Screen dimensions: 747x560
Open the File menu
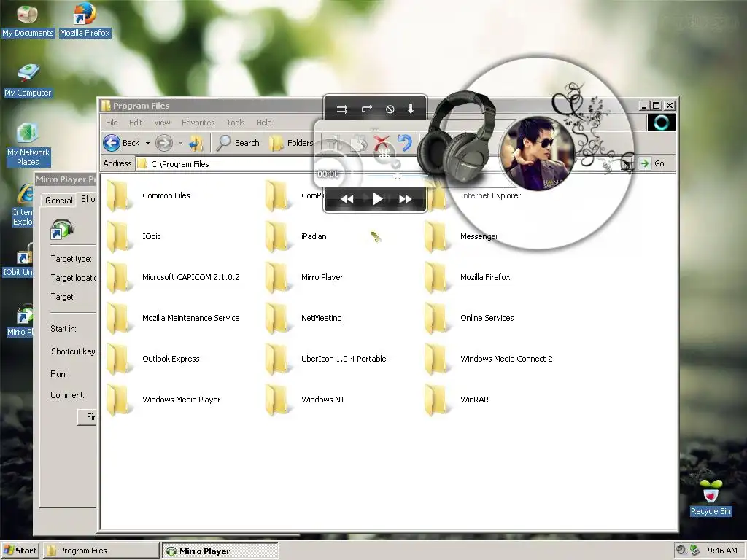tap(112, 122)
